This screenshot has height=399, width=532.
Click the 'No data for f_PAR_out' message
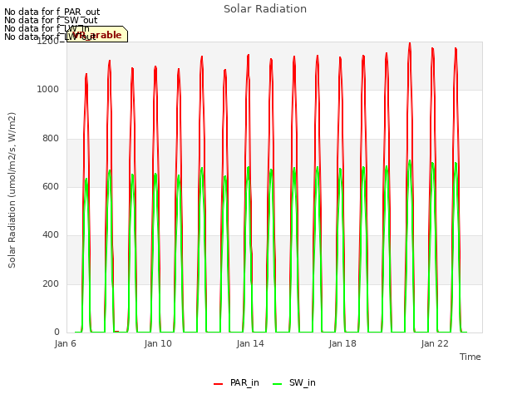click(52, 12)
